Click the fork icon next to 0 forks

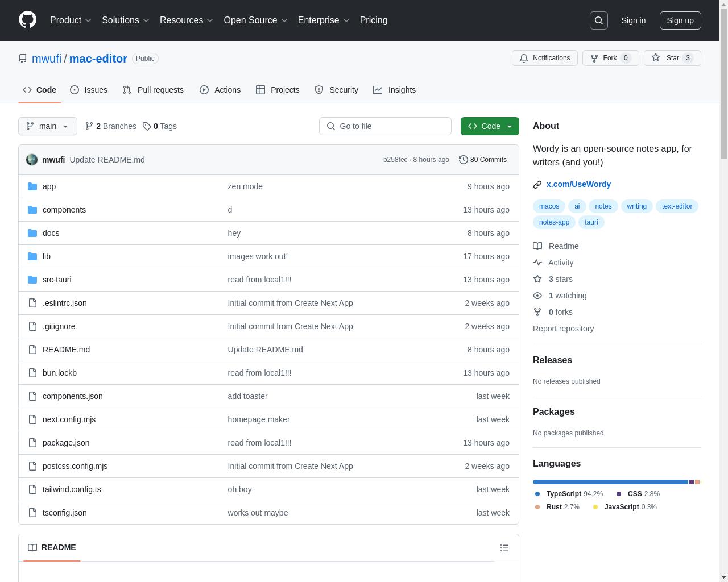coord(537,312)
